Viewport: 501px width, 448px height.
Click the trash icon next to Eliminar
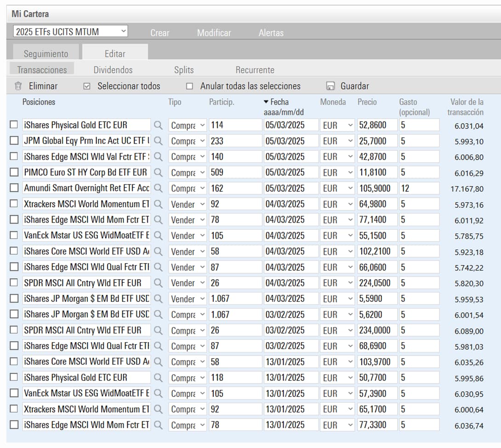coord(18,86)
